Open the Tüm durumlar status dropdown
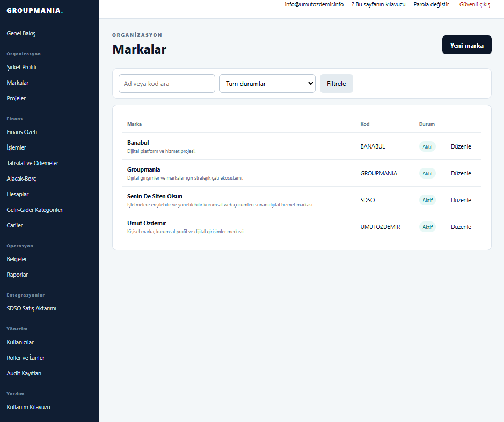Screen dimensions: 504x422 (x=267, y=84)
